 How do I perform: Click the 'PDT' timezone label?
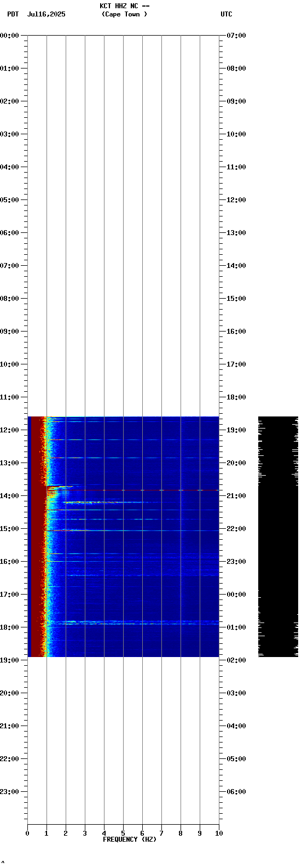point(13,14)
